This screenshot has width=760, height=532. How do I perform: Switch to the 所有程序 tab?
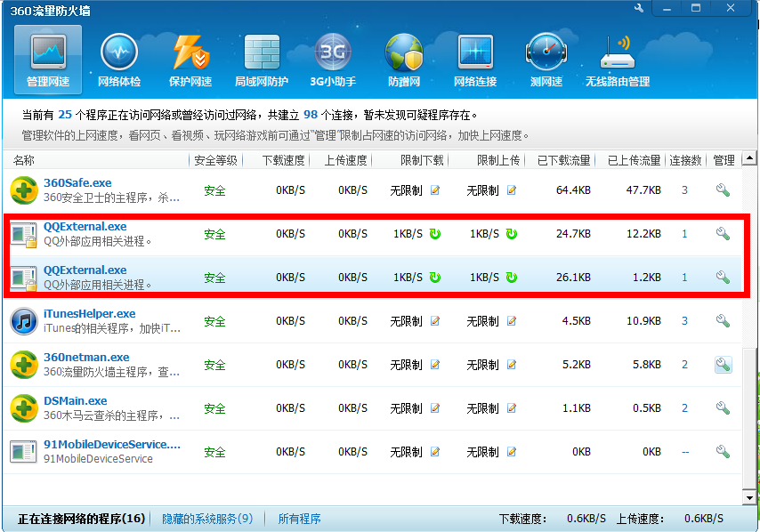(x=299, y=519)
